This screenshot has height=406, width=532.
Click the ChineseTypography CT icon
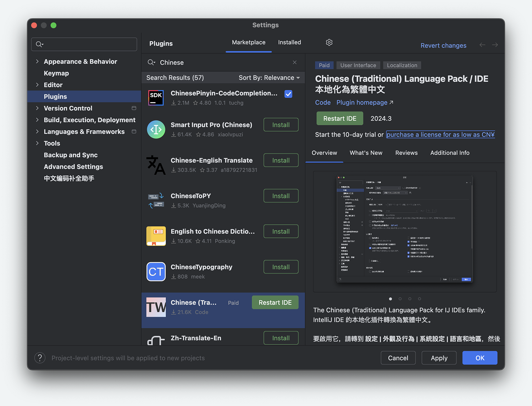(x=156, y=271)
